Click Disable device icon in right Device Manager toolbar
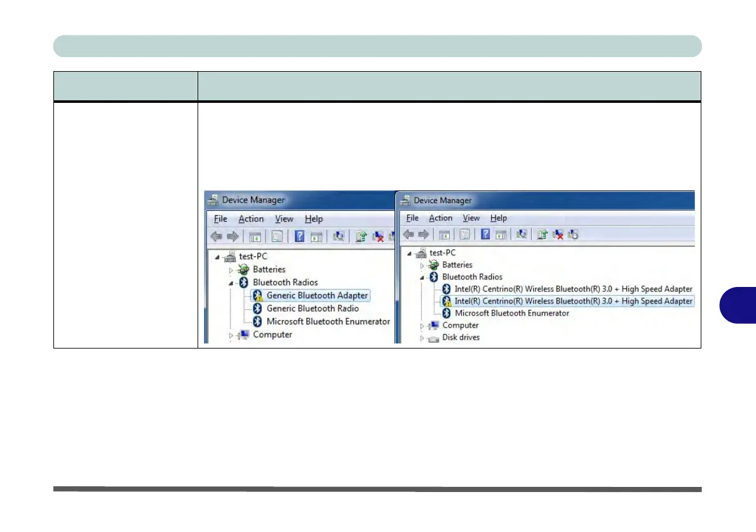Screen dimensions: 756x532 [x=573, y=234]
